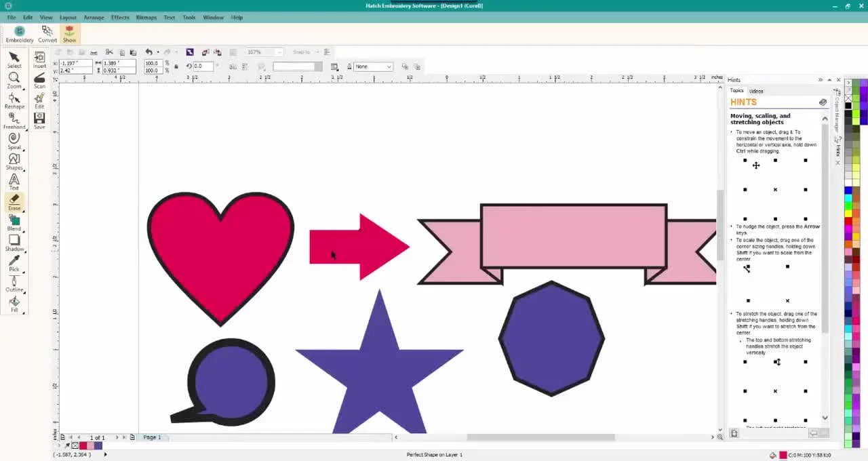The height and width of the screenshot is (461, 868).
Task: Select the Spiral tool
Action: [14, 142]
